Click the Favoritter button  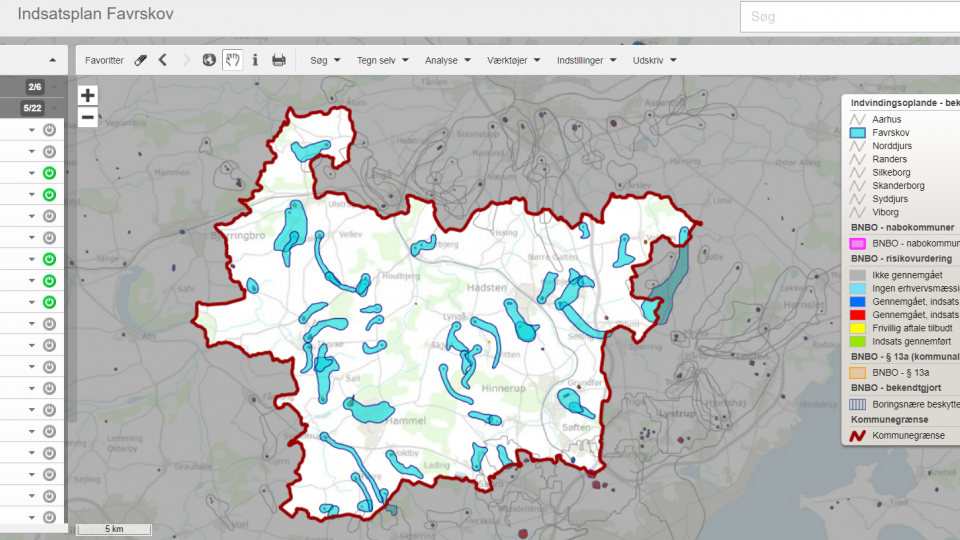tap(104, 60)
